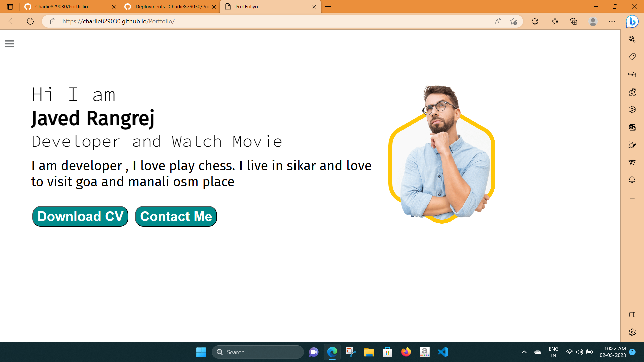This screenshot has height=362, width=644.
Task: Open File Explorer from the taskbar
Action: pos(369,352)
